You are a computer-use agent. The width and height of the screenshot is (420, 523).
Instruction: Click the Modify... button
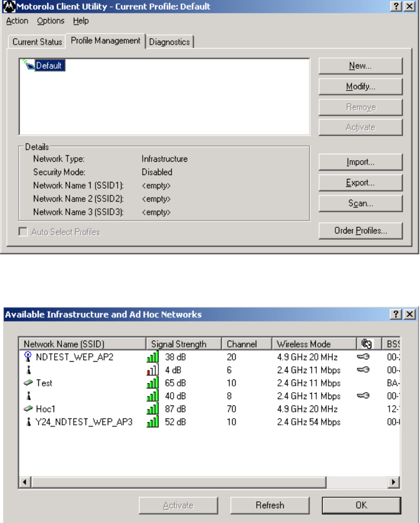tap(360, 87)
